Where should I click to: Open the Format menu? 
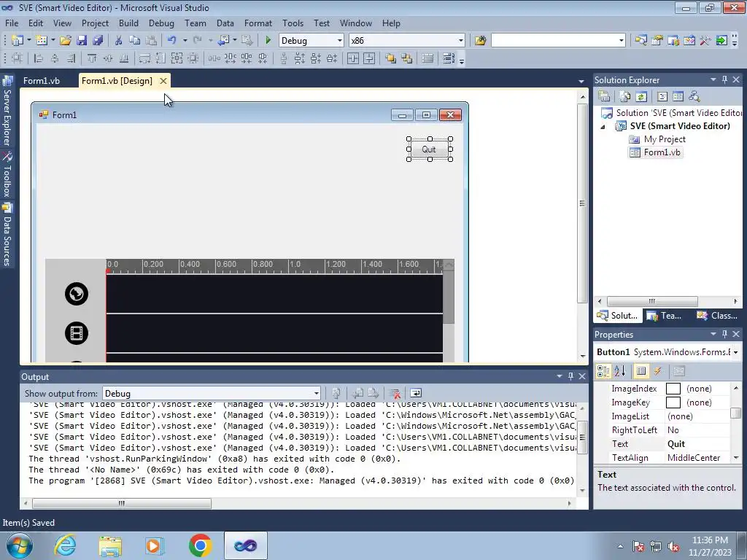coord(258,23)
